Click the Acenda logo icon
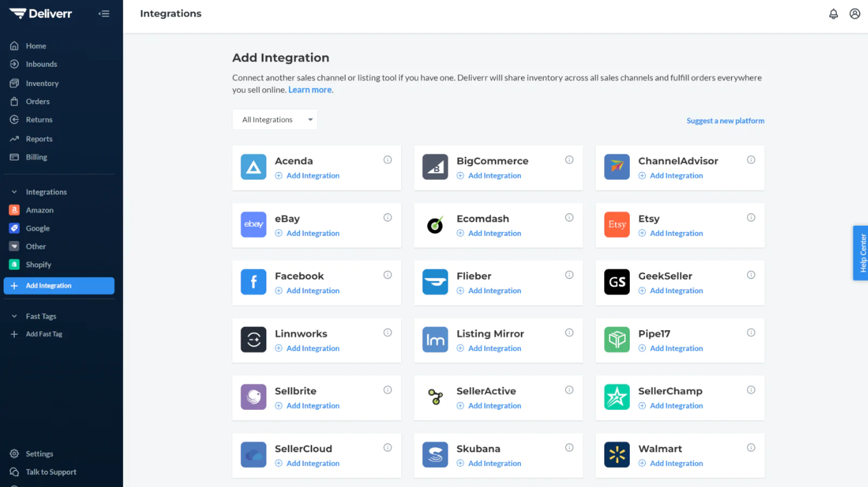The width and height of the screenshot is (868, 487). click(253, 167)
